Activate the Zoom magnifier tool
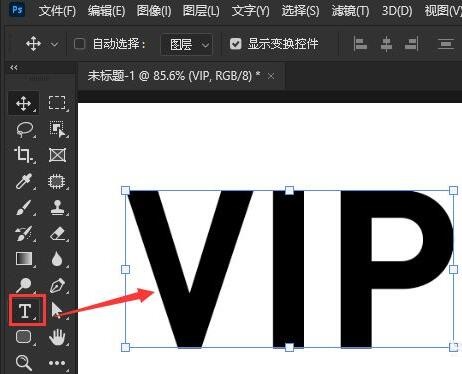Viewport: 462px width, 374px height. [x=24, y=363]
